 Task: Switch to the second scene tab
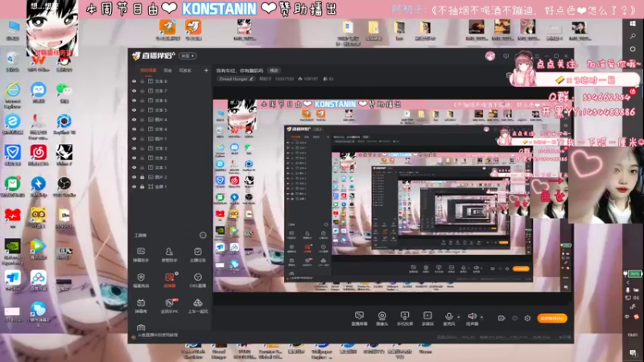point(167,71)
